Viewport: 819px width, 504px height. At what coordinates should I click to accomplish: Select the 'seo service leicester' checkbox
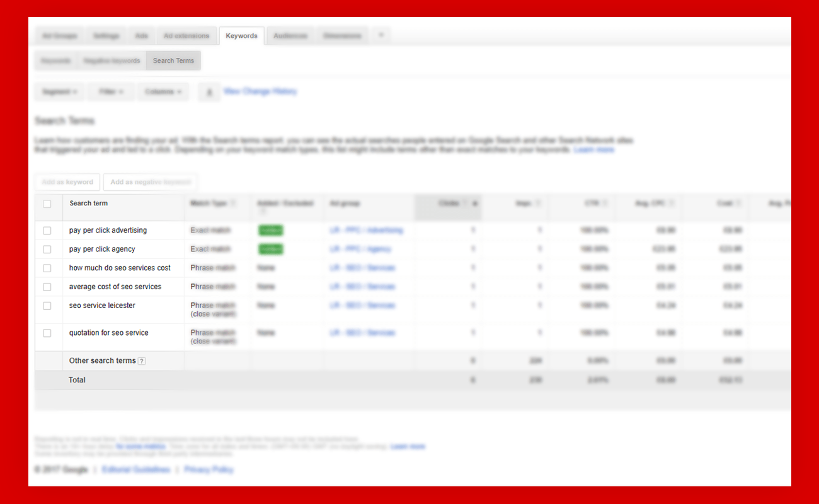pos(47,306)
